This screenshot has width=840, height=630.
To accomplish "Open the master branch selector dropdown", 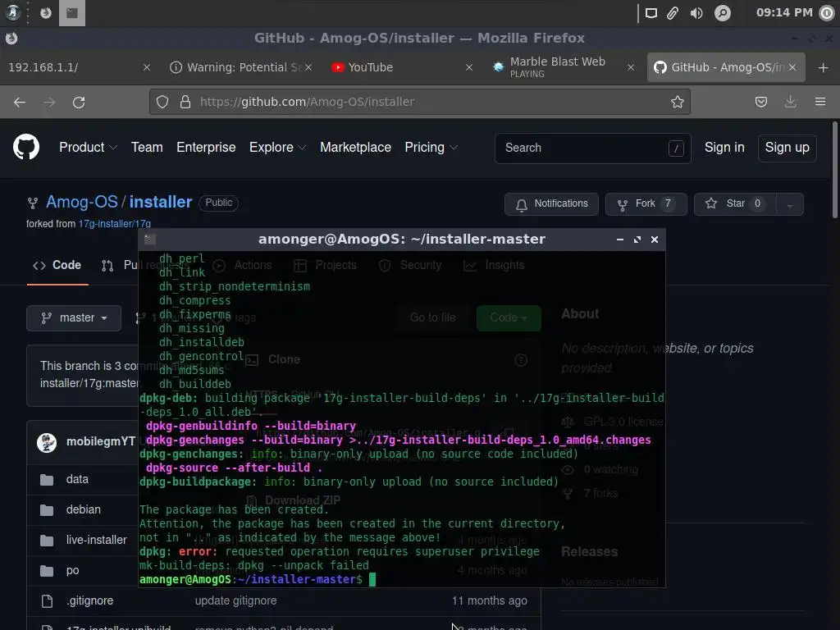I will click(x=74, y=318).
